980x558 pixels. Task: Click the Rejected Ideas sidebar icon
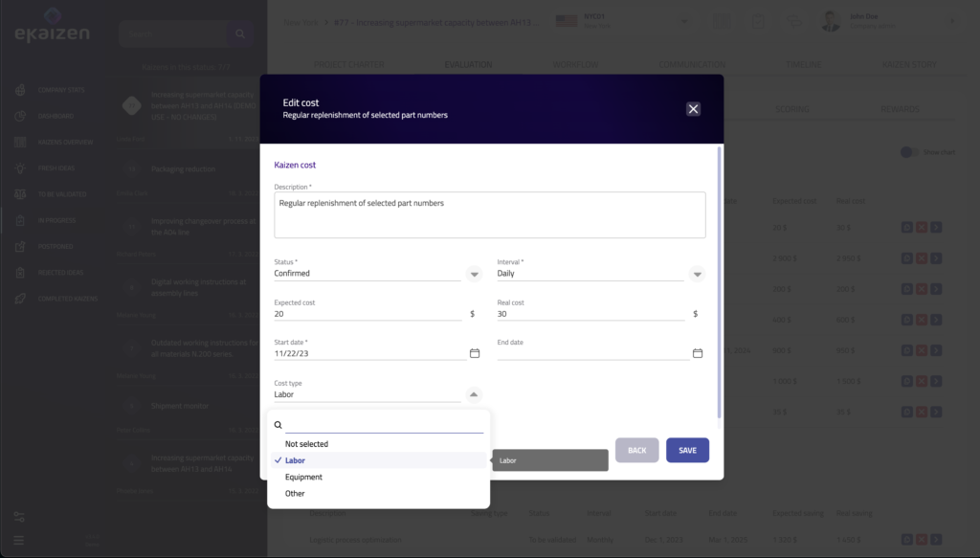(19, 272)
